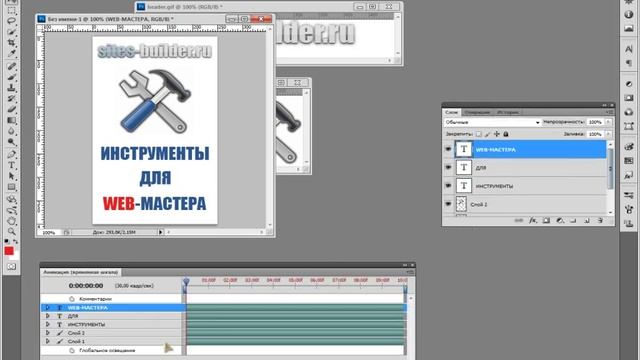Viewport: 640px width, 360px height.
Task: Click the WEB-МАСТЕРА layer thumbnail
Action: (464, 149)
